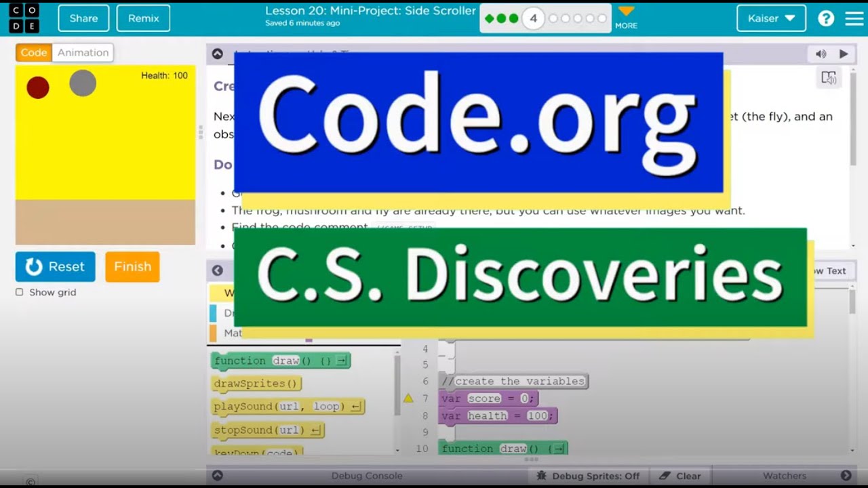
Task: Toggle the immersive reader icon
Action: (829, 78)
